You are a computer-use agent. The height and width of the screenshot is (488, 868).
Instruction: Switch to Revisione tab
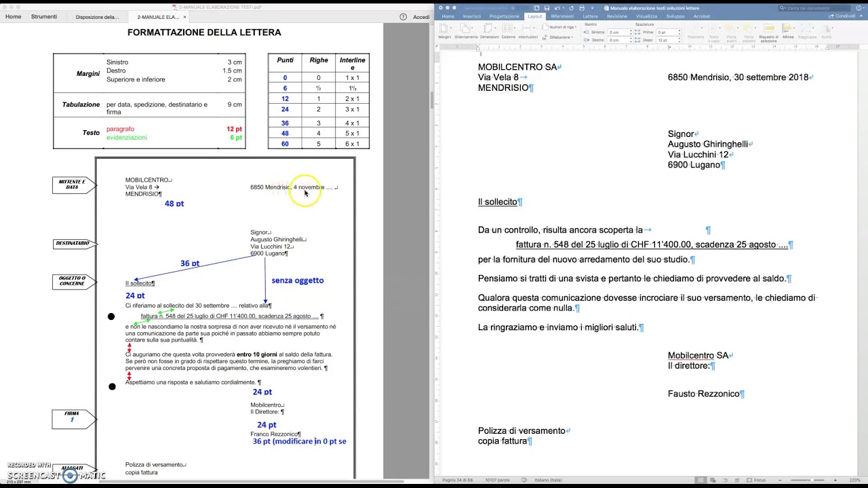point(617,16)
